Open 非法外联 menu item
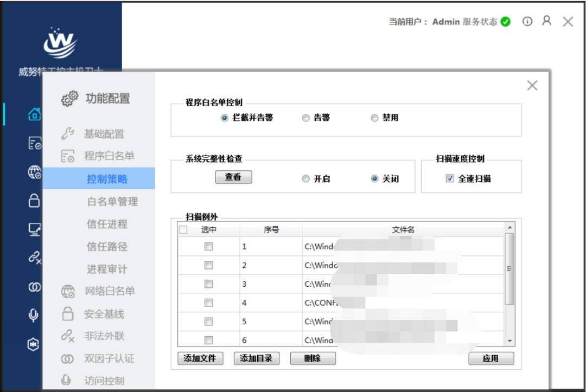This screenshot has width=586, height=392. 104,336
